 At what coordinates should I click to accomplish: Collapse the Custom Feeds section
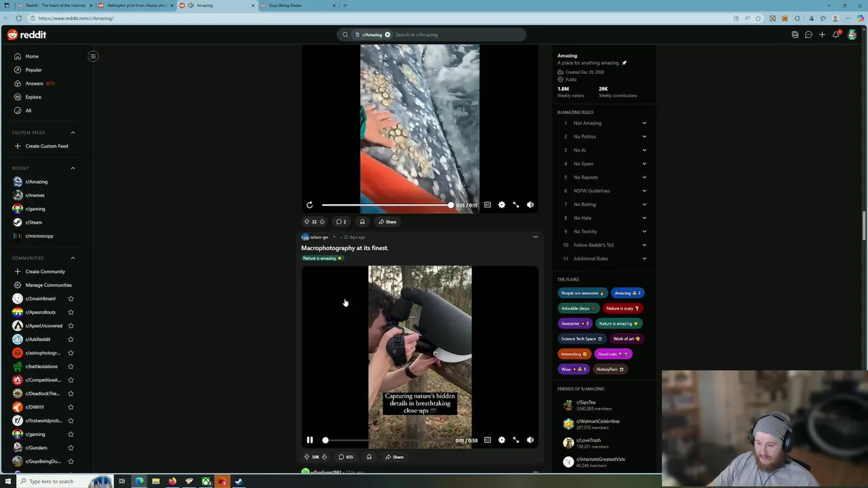pyautogui.click(x=73, y=132)
